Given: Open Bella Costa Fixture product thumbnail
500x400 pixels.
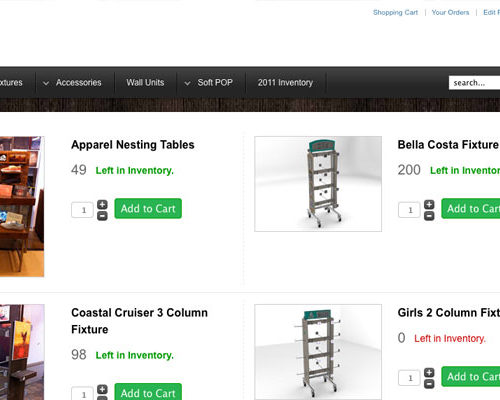Looking at the screenshot, I should 318,184.
